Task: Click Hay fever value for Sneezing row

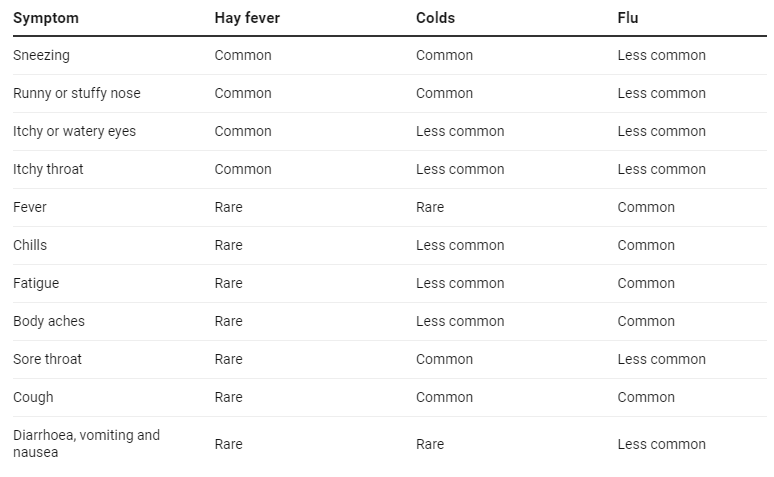Action: 243,55
